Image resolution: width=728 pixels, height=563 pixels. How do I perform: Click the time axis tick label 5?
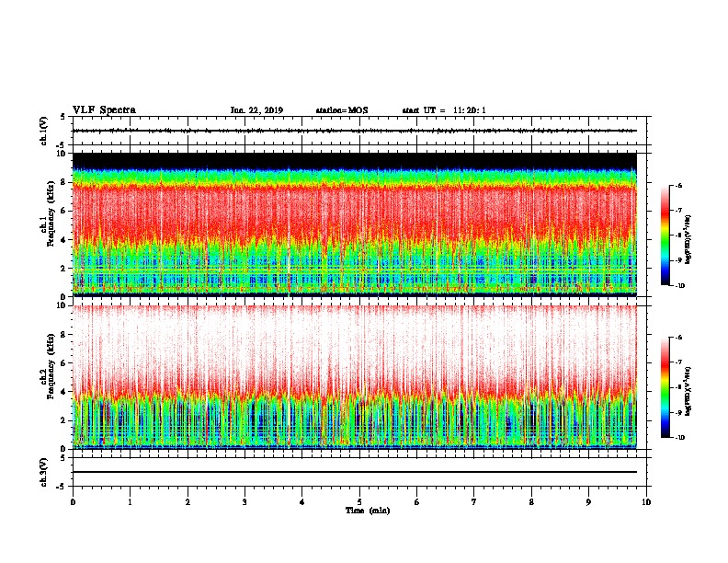click(x=359, y=501)
